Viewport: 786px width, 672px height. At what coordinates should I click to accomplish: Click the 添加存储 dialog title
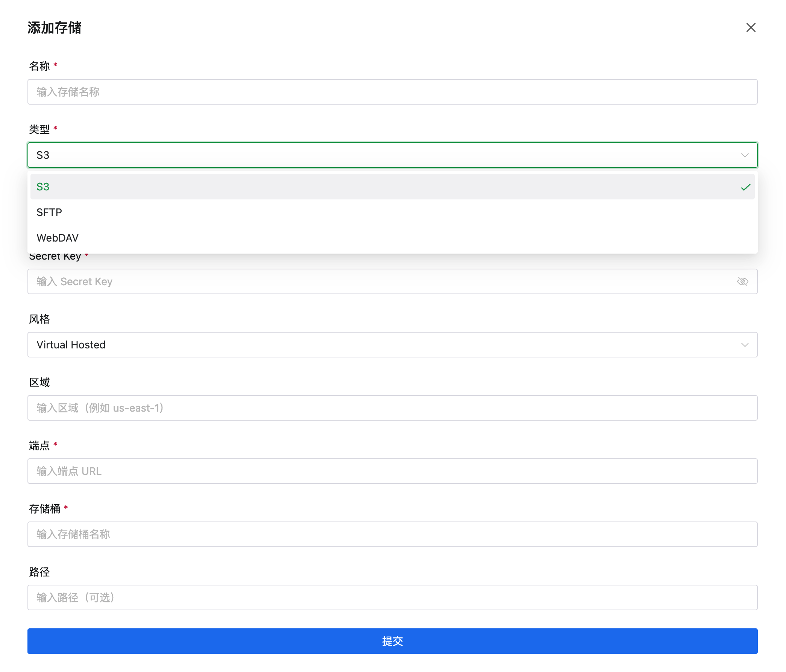[54, 28]
